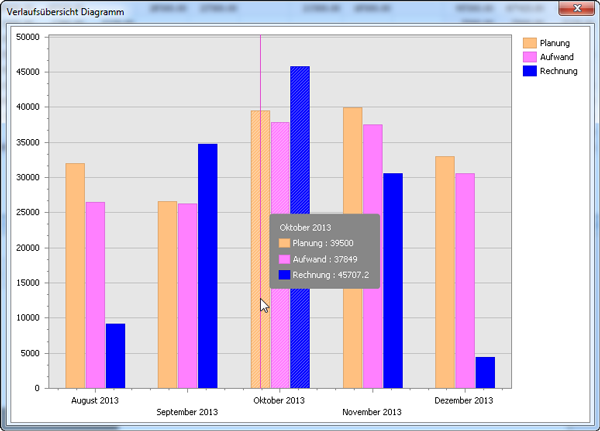Image resolution: width=600 pixels, height=431 pixels.
Task: Click the Dezember 2013 axis label
Action: pos(464,400)
